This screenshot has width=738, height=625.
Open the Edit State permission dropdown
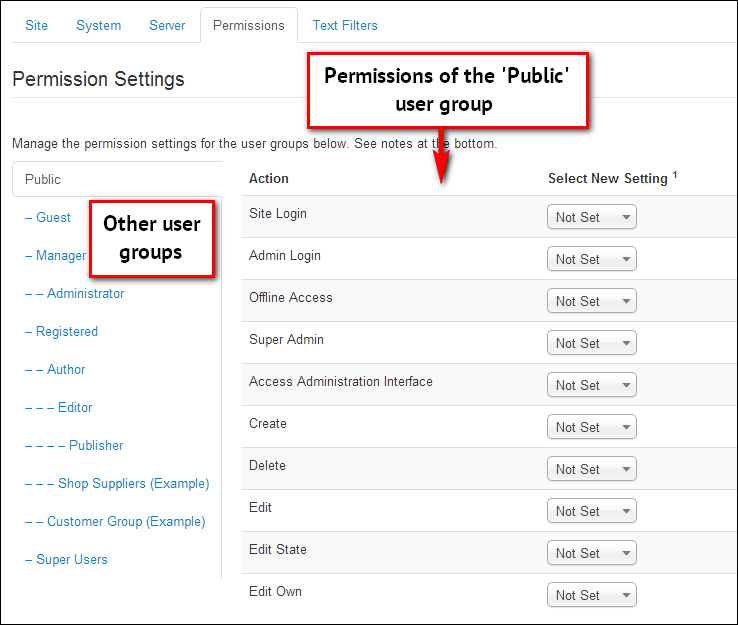tap(592, 553)
